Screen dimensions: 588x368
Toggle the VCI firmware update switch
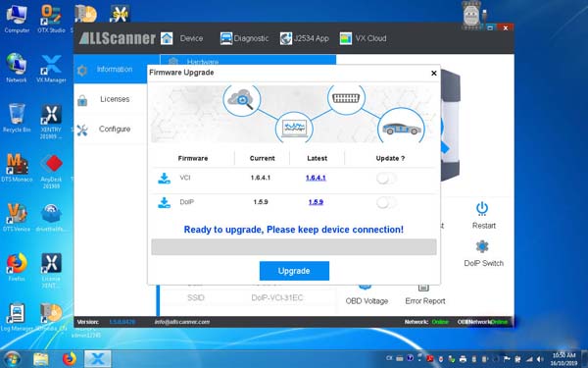pyautogui.click(x=386, y=178)
